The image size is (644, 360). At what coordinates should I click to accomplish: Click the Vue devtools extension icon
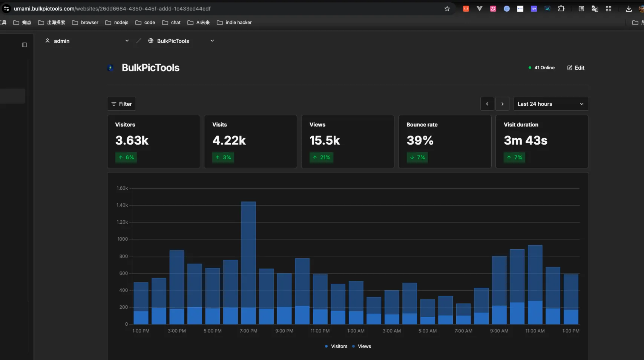click(x=480, y=9)
